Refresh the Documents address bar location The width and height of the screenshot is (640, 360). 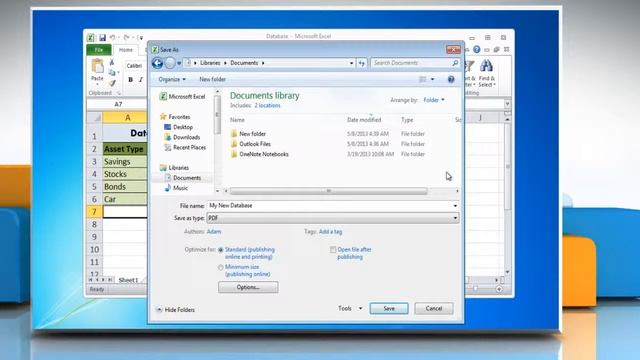(x=362, y=63)
